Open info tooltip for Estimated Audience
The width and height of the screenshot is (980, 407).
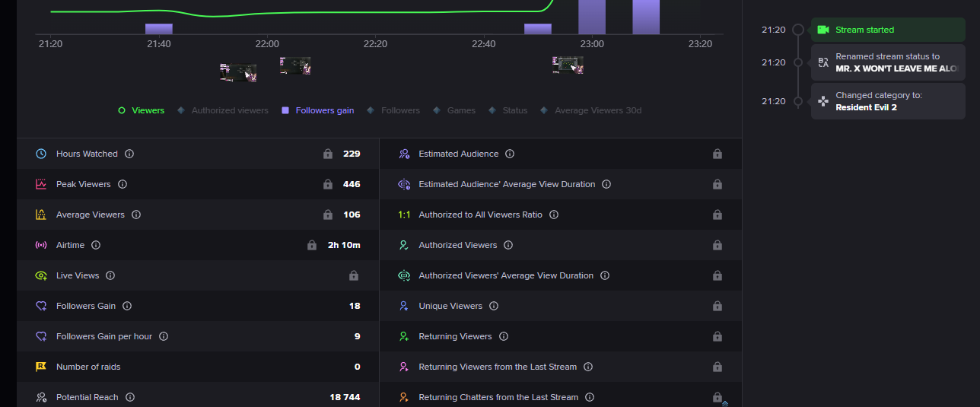click(x=510, y=154)
